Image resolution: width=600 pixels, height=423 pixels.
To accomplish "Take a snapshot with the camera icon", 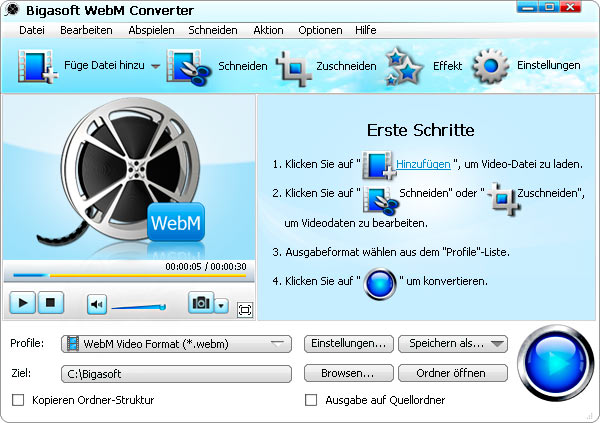I will [201, 303].
